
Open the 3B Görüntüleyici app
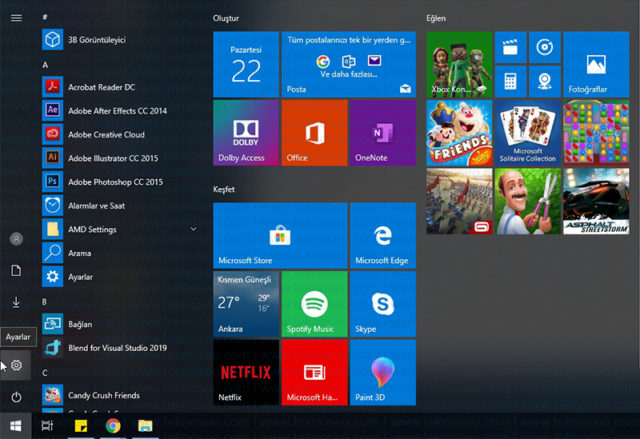[120, 40]
